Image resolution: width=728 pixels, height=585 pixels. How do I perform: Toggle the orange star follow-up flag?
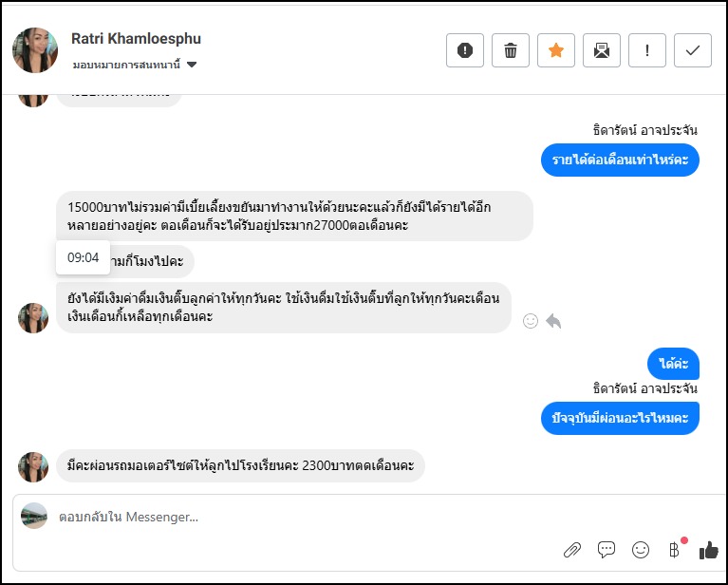pos(556,50)
